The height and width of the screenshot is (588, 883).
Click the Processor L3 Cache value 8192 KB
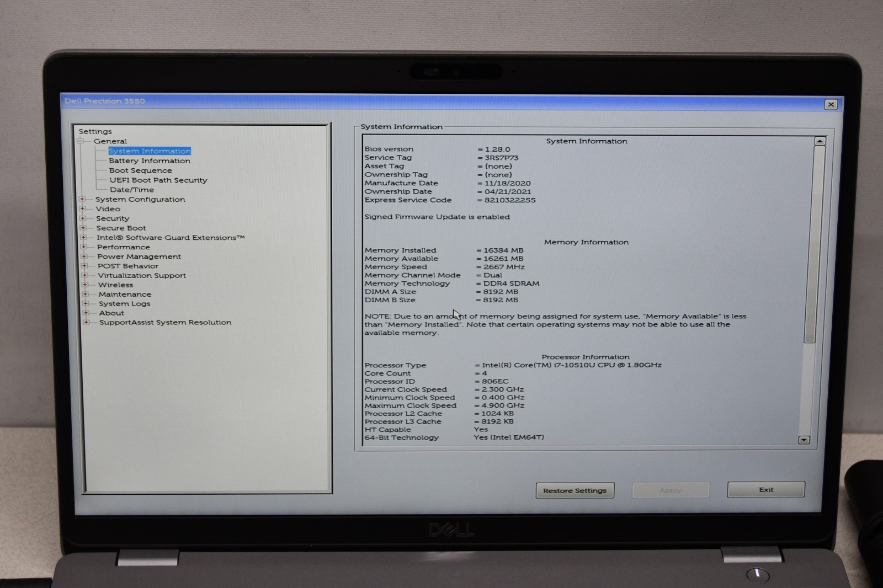[x=497, y=421]
